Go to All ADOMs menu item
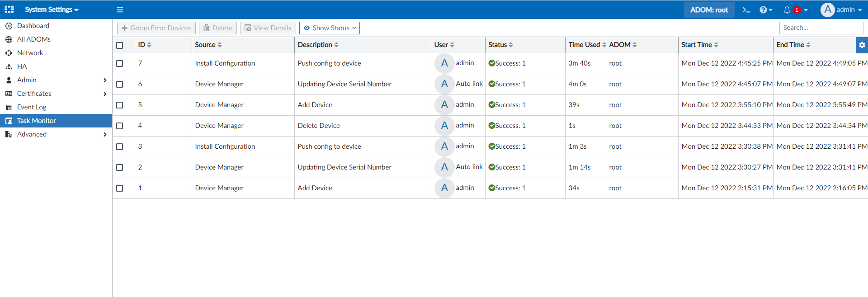 33,39
